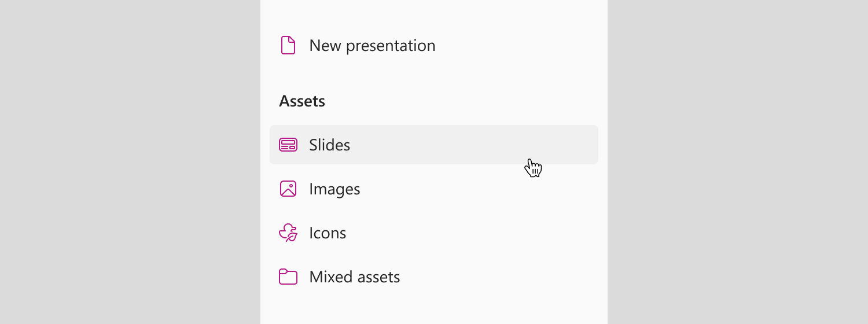
Task: Select the pink folder icon at list bottom
Action: click(x=288, y=277)
